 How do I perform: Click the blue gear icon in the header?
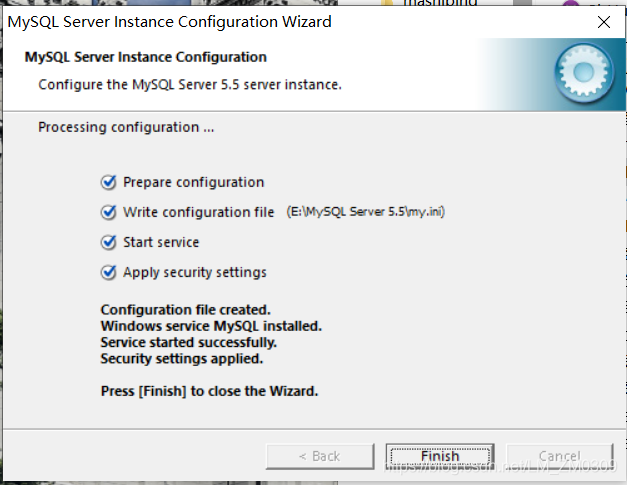584,73
